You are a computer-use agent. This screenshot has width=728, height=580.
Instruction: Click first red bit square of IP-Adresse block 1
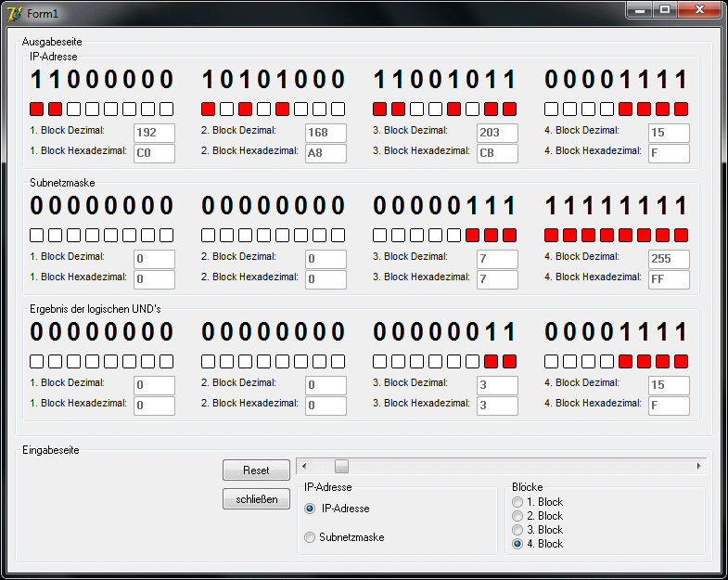(x=37, y=110)
